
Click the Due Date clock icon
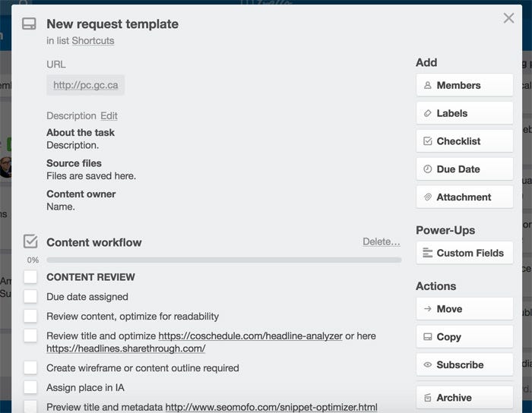(428, 169)
